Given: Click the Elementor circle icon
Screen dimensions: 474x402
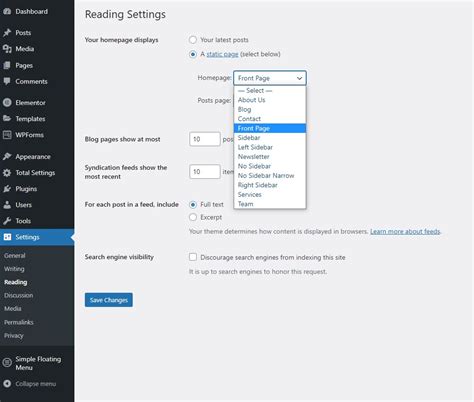Looking at the screenshot, I should coord(7,103).
